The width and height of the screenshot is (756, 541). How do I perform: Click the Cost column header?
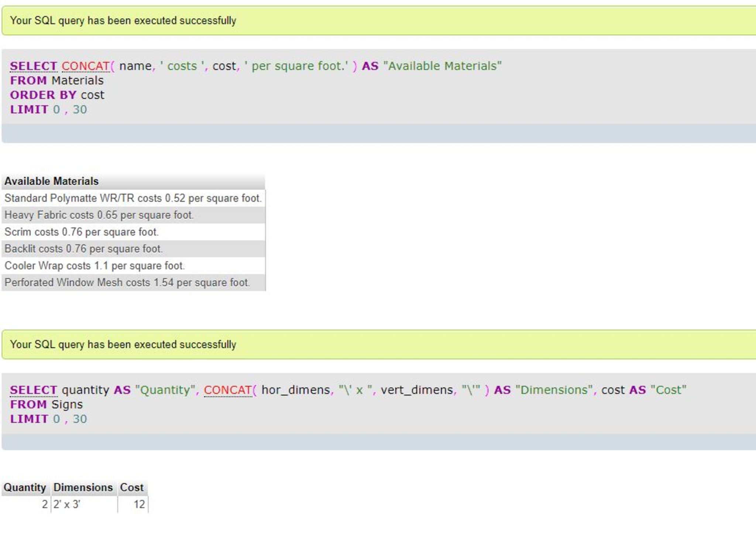pos(132,487)
